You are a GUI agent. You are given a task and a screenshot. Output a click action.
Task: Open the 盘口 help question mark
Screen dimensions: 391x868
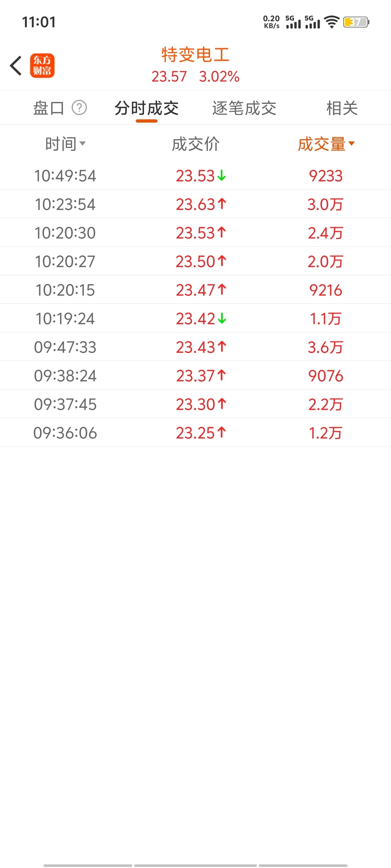pyautogui.click(x=79, y=108)
